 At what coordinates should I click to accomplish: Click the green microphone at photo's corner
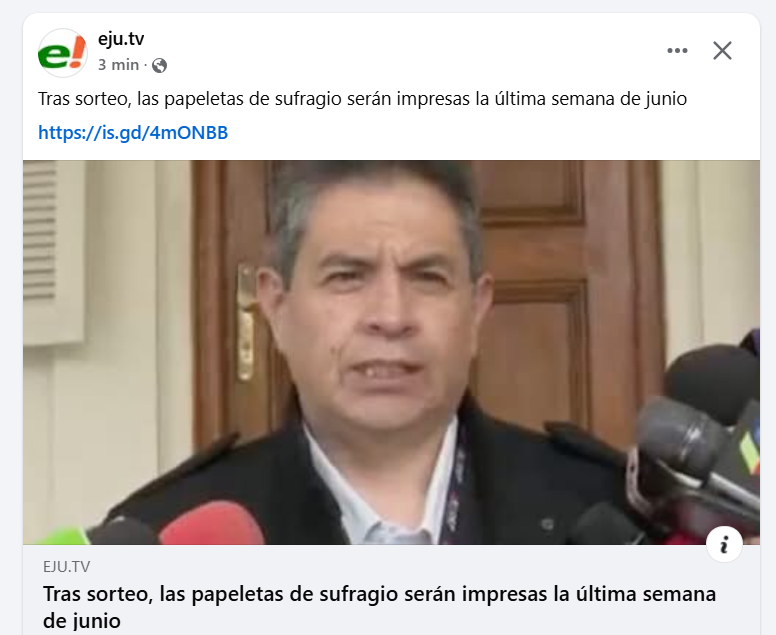62,536
